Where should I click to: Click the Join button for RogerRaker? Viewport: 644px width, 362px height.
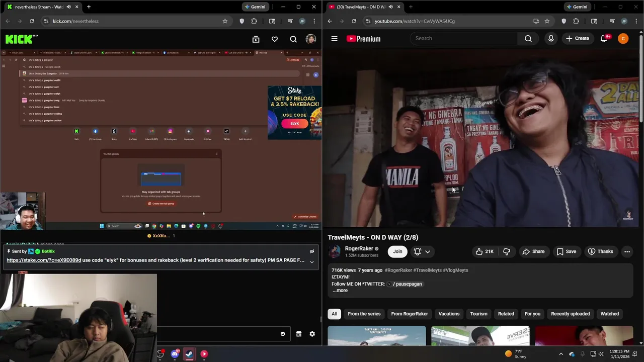click(x=397, y=251)
